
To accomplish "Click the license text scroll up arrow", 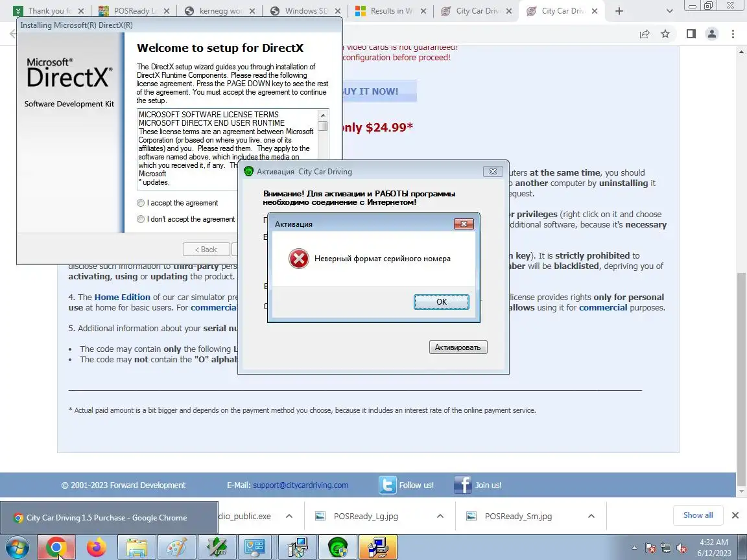I will tap(323, 115).
